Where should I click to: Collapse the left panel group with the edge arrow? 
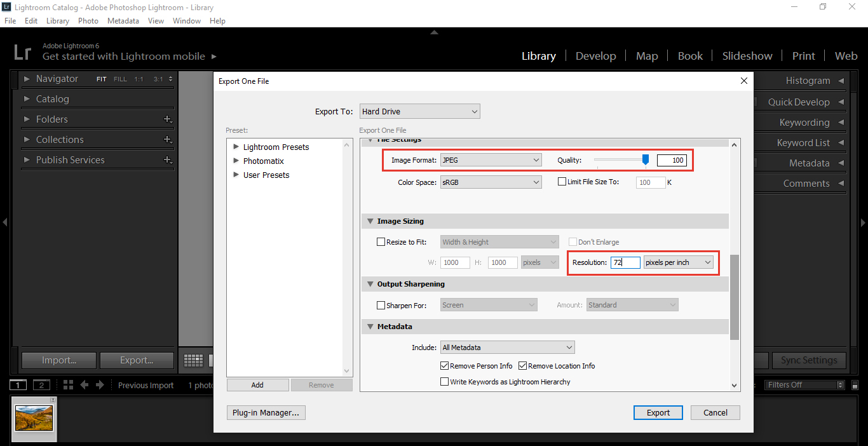(x=4, y=222)
